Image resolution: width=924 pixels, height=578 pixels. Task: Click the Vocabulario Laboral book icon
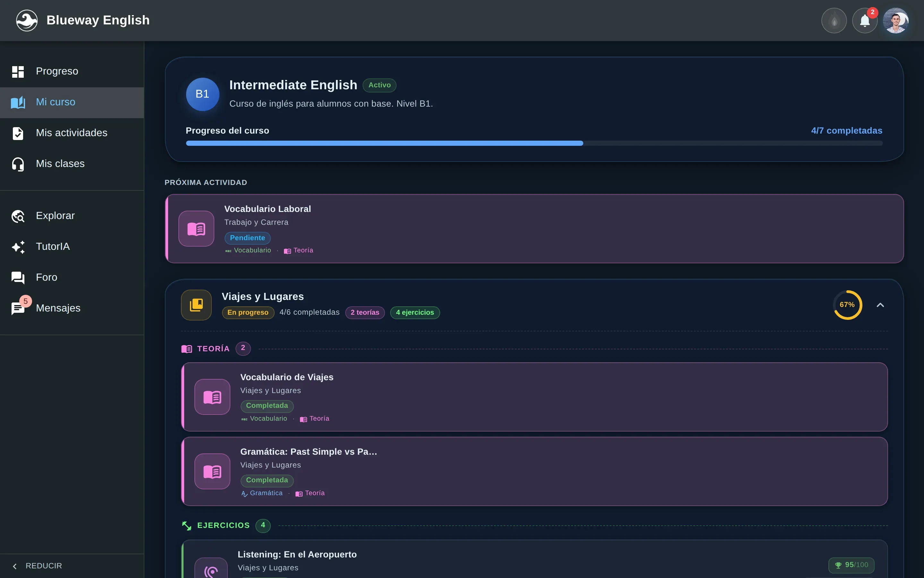click(x=196, y=229)
